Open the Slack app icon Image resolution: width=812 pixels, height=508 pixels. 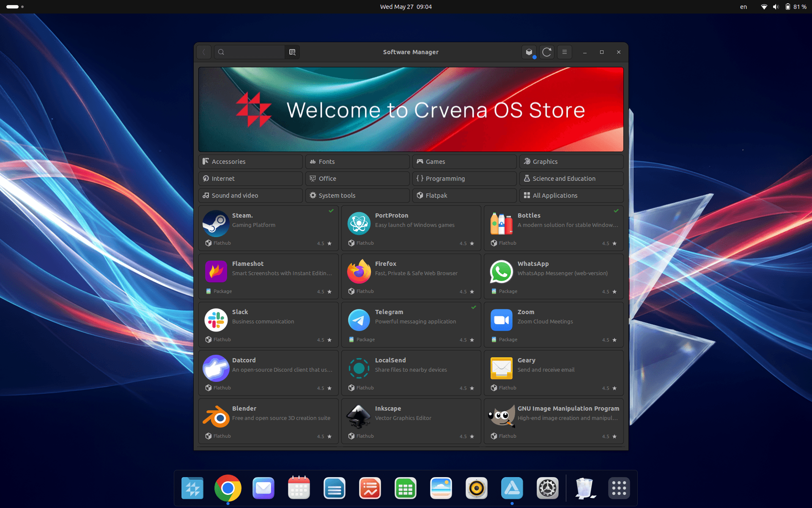click(x=216, y=320)
